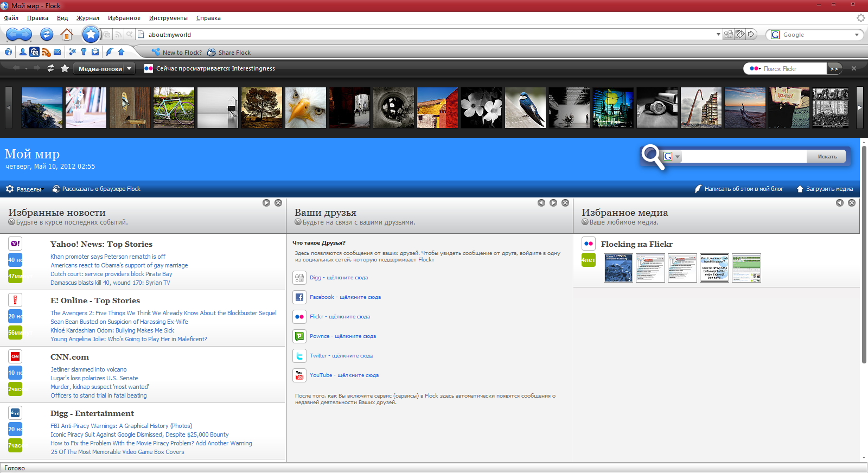Click in the Мой мир search field

pos(744,156)
